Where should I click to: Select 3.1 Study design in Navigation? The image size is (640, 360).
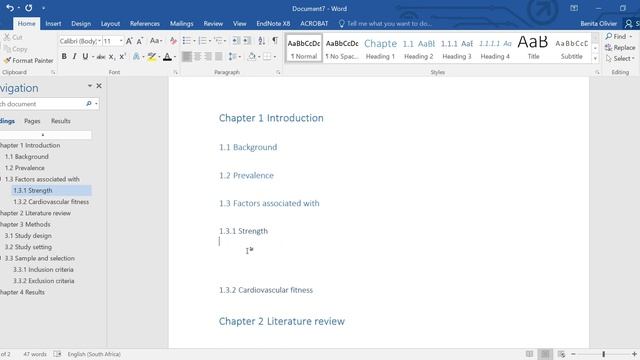(x=28, y=236)
